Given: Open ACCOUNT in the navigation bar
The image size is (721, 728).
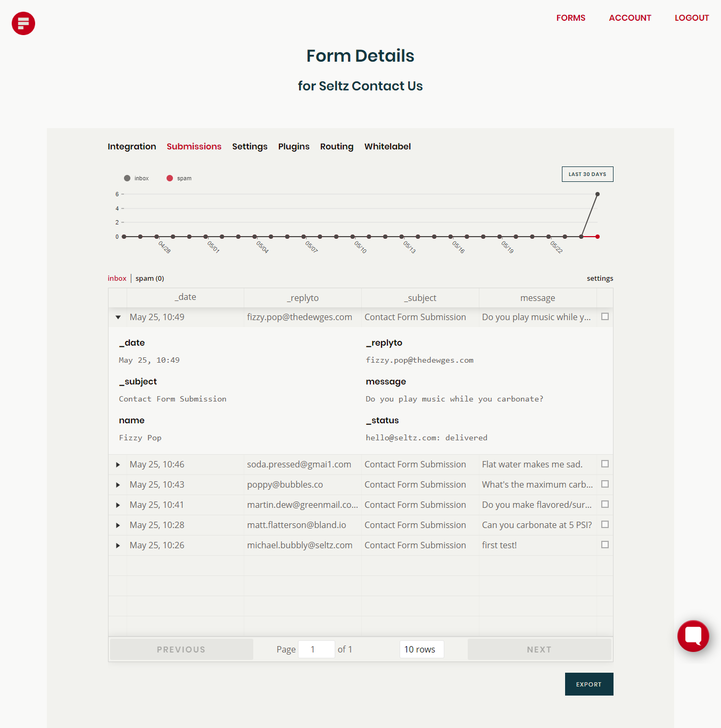Looking at the screenshot, I should click(629, 18).
